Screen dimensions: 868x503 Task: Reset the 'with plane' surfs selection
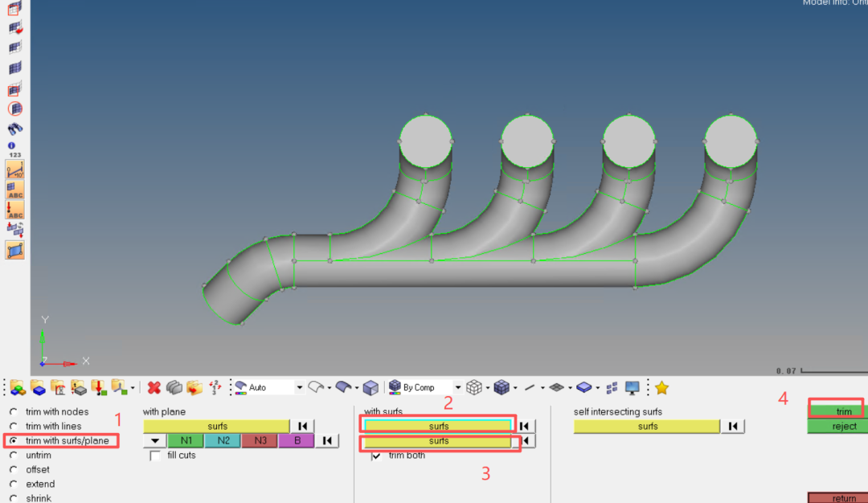pos(302,426)
